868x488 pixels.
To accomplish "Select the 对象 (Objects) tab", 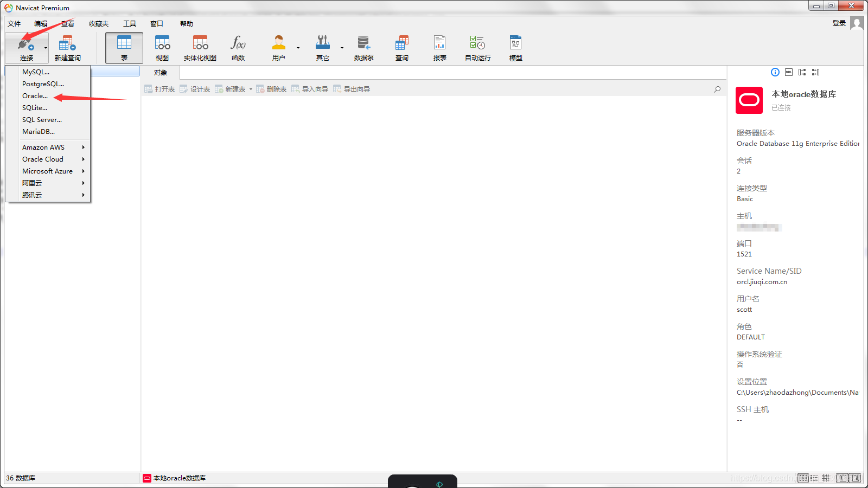I will click(x=161, y=73).
